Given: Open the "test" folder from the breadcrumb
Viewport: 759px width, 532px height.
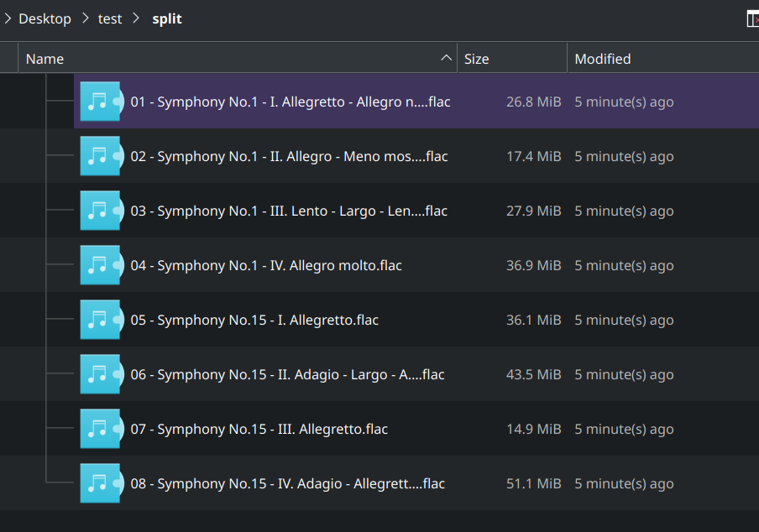Looking at the screenshot, I should coord(110,18).
